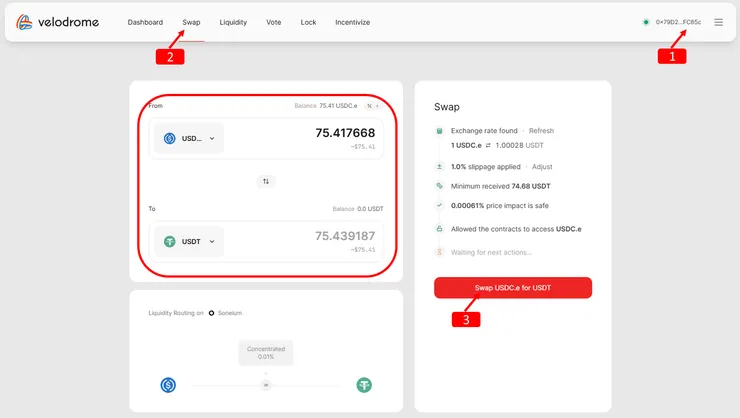Click the Exchange rate found status icon
The height and width of the screenshot is (418, 740).
tap(439, 131)
